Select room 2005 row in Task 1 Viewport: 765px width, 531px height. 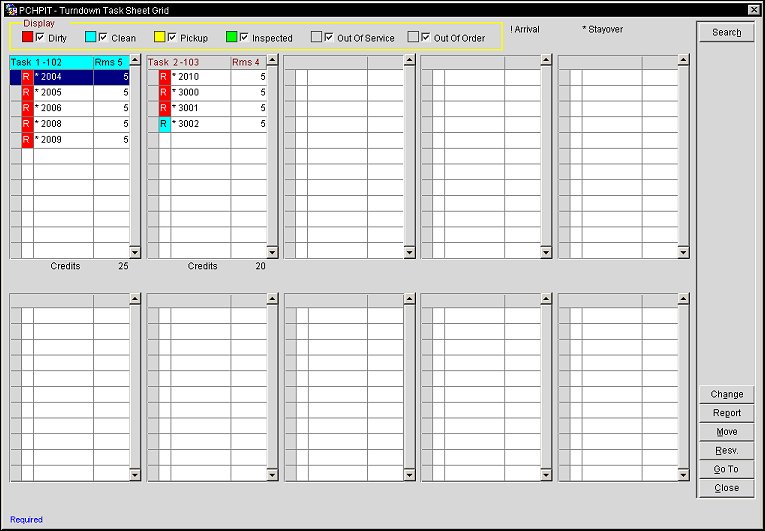(62, 93)
